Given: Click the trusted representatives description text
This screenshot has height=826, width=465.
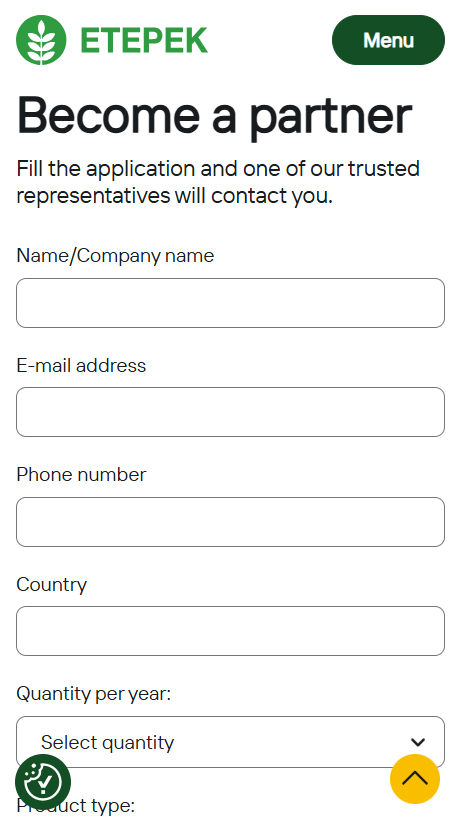Looking at the screenshot, I should pos(218,182).
